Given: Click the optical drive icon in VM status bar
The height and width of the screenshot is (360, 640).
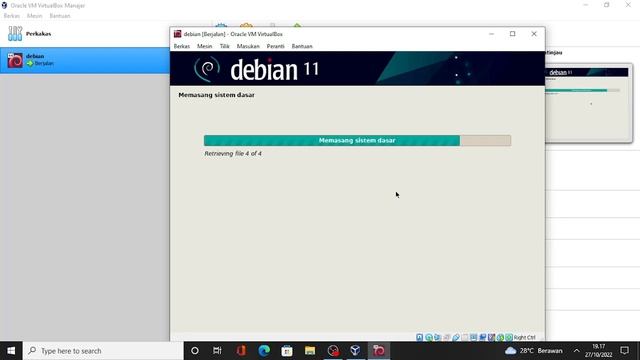Looking at the screenshot, I should point(429,337).
